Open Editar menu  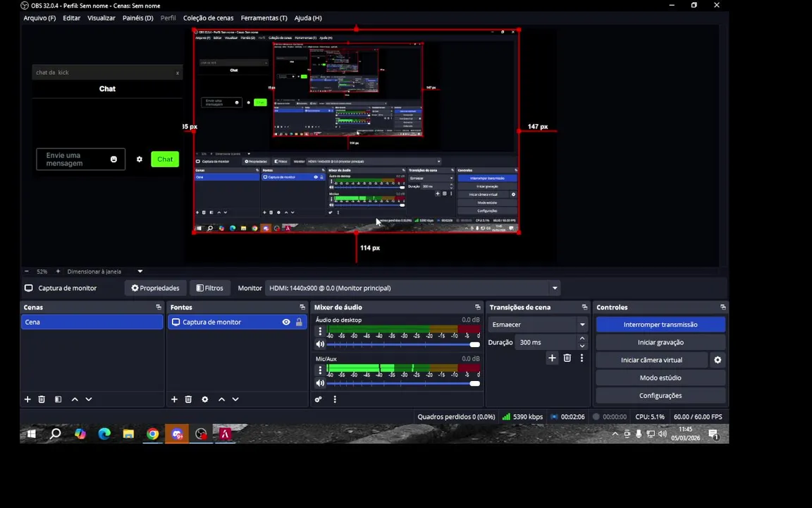click(x=71, y=18)
